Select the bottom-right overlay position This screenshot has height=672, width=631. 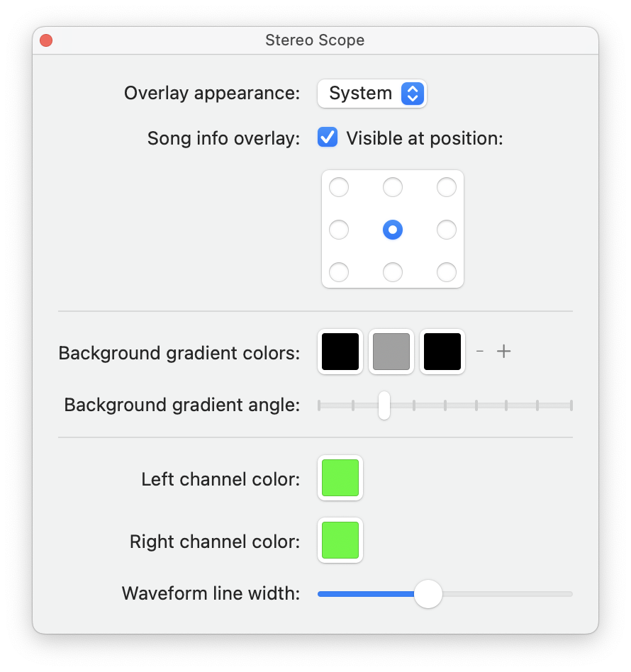click(x=446, y=271)
